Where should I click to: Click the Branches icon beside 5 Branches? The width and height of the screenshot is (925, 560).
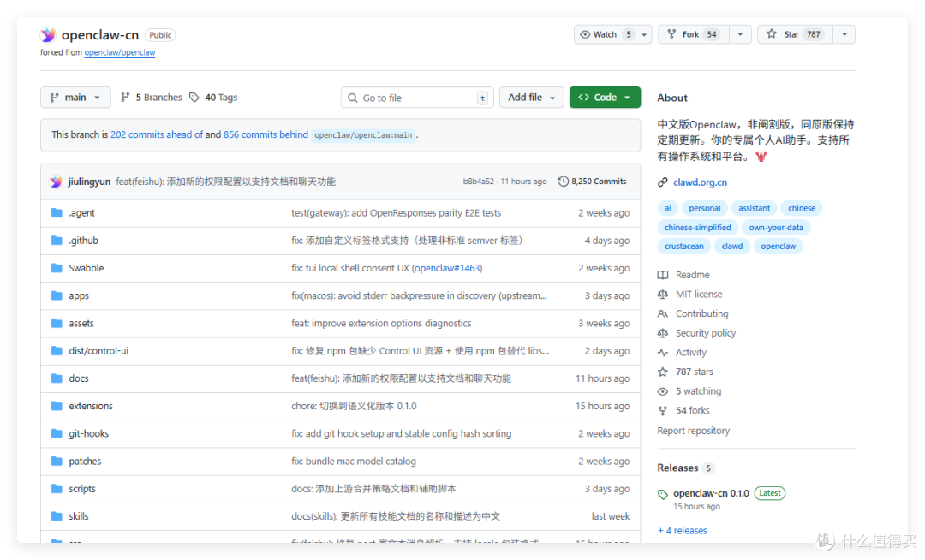pos(124,98)
